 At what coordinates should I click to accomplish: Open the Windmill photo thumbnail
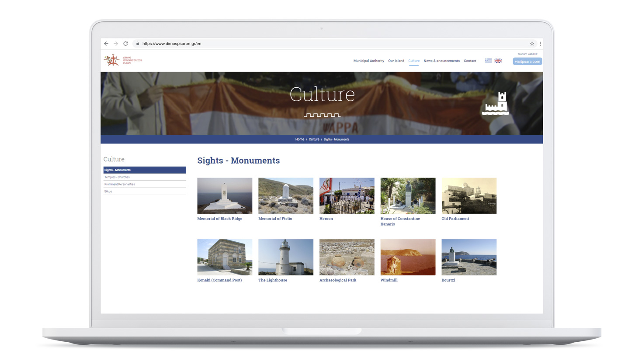(x=408, y=257)
